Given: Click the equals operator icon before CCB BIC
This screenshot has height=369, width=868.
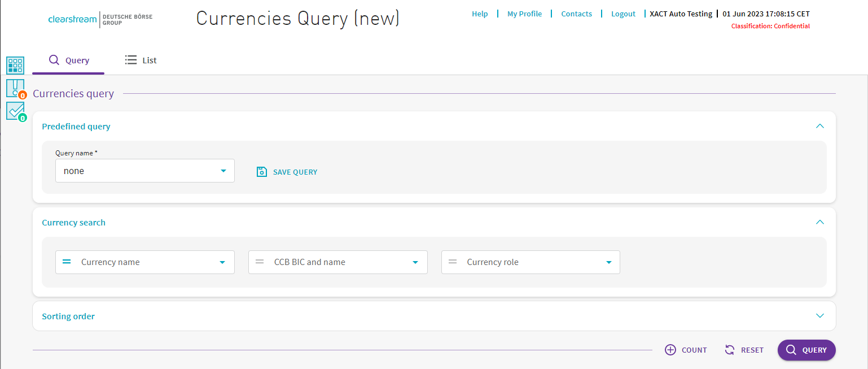Looking at the screenshot, I should [260, 262].
